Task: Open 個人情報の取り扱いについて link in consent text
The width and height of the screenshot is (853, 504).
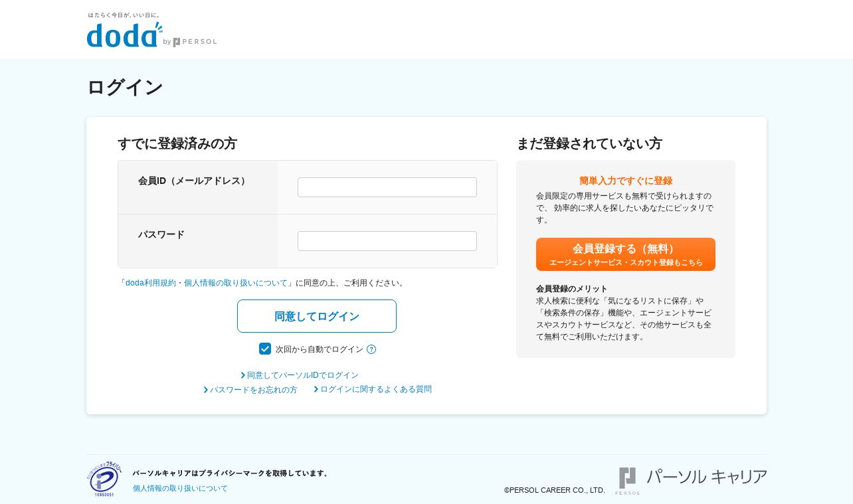Action: click(236, 283)
